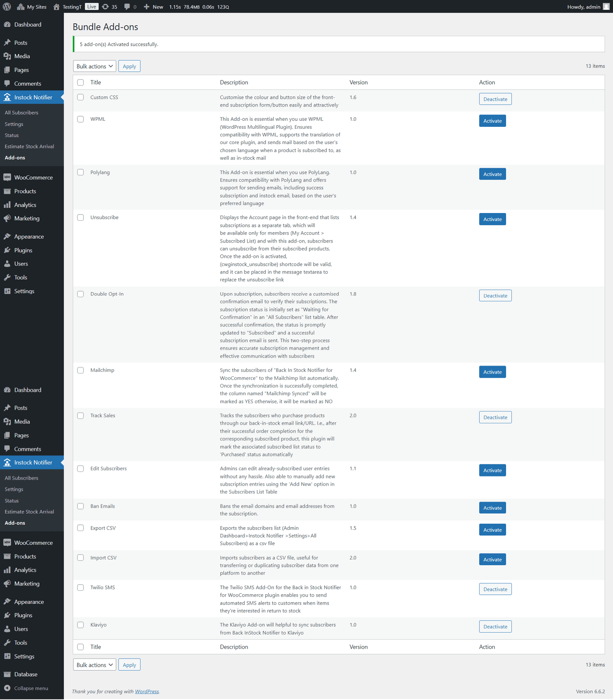The image size is (613, 700).
Task: Toggle select-all checkbox in table footer
Action: pos(80,647)
